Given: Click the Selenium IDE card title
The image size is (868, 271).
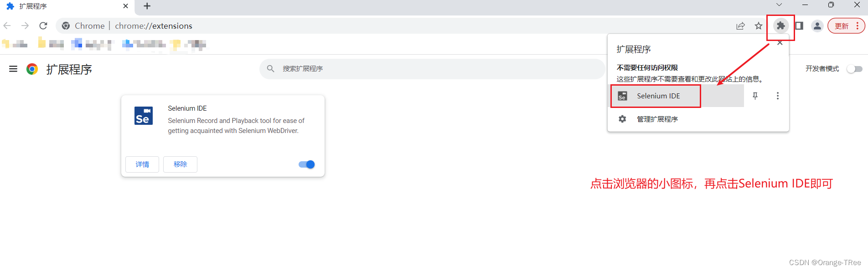Looking at the screenshot, I should 187,108.
